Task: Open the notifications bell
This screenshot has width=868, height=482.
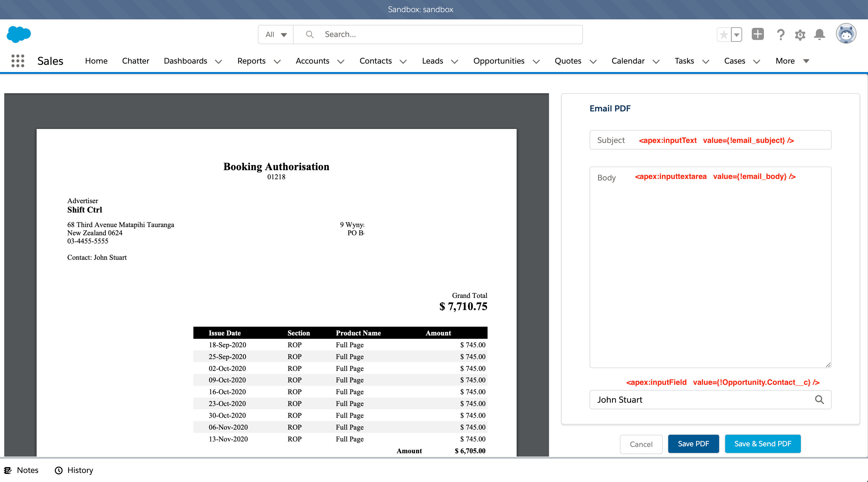Action: pyautogui.click(x=820, y=35)
